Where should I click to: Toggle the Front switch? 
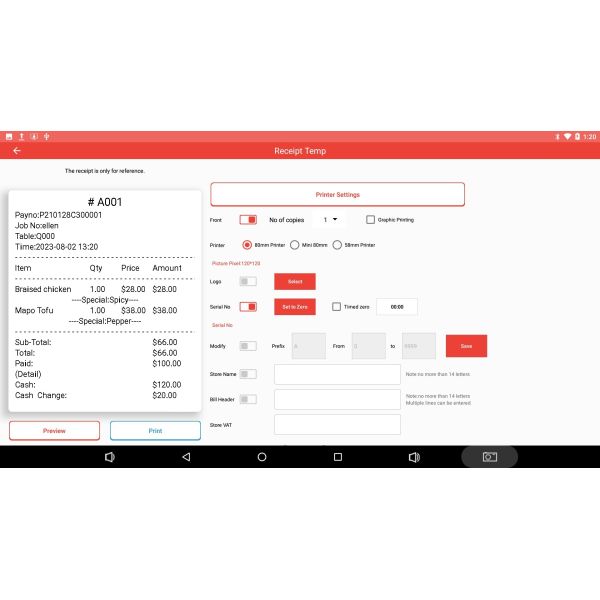coord(248,220)
